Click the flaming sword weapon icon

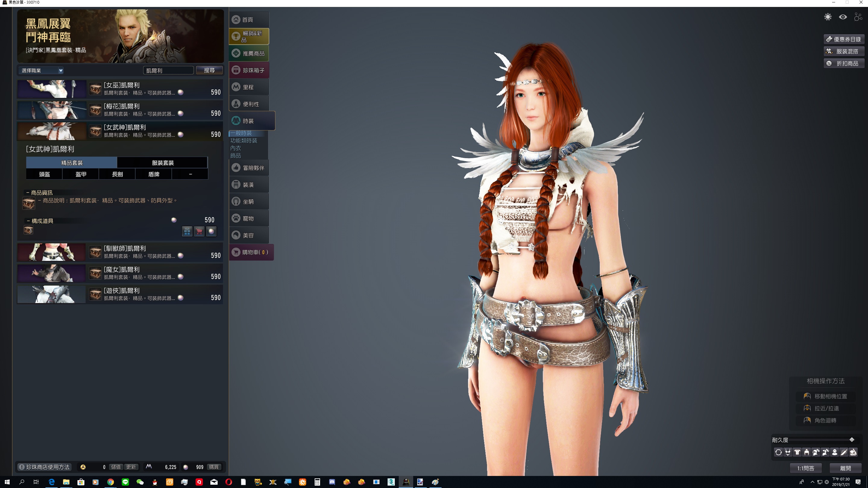844,452
